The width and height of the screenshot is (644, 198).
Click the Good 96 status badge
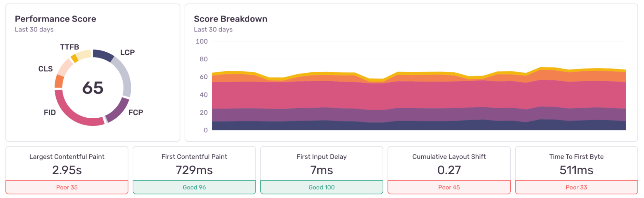click(x=194, y=187)
